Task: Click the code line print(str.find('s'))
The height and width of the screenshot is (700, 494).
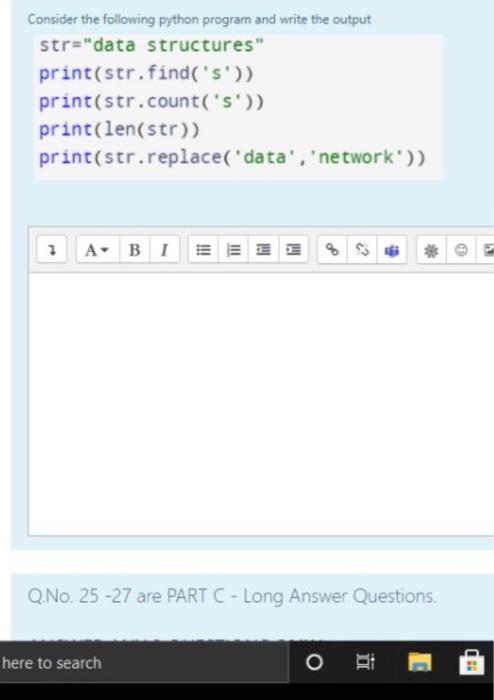Action: click(146, 73)
